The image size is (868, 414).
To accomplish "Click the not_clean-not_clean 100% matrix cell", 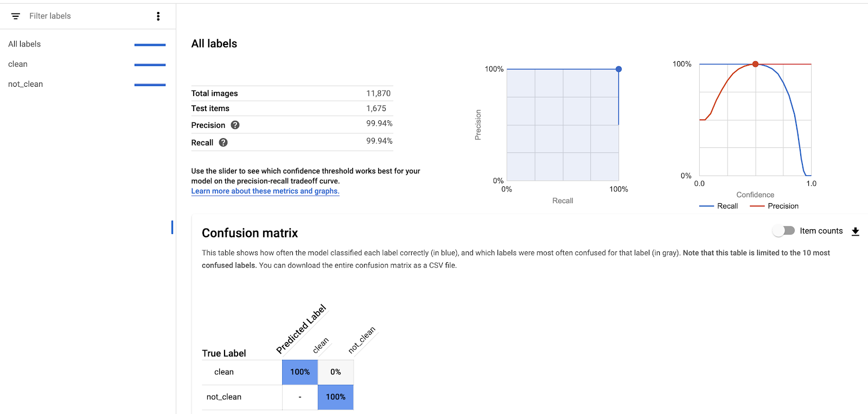I will pyautogui.click(x=335, y=397).
